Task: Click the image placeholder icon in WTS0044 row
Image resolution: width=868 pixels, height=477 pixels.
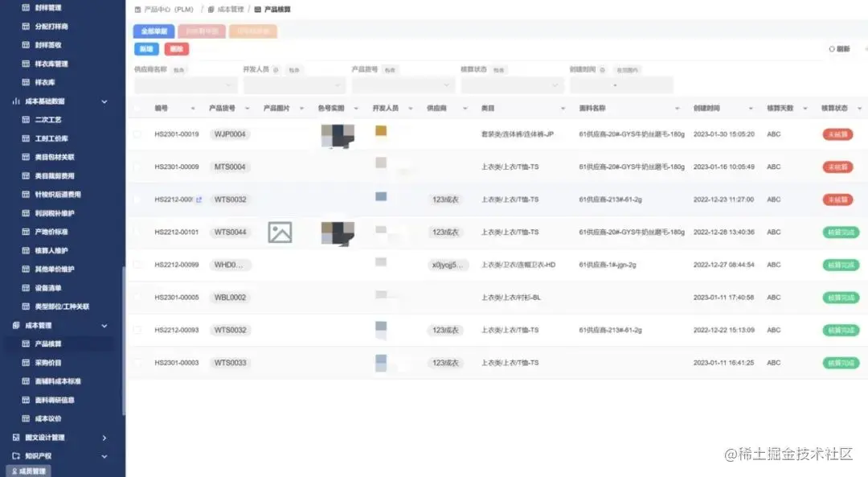Action: pos(278,232)
